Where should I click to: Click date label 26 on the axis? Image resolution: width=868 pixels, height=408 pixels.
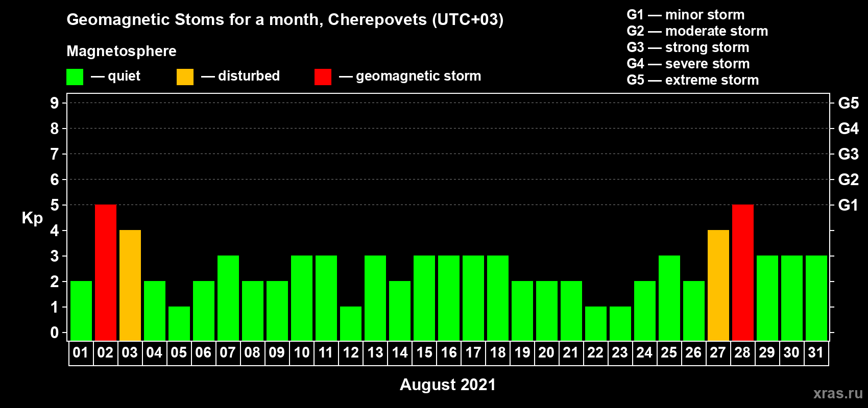[693, 352]
